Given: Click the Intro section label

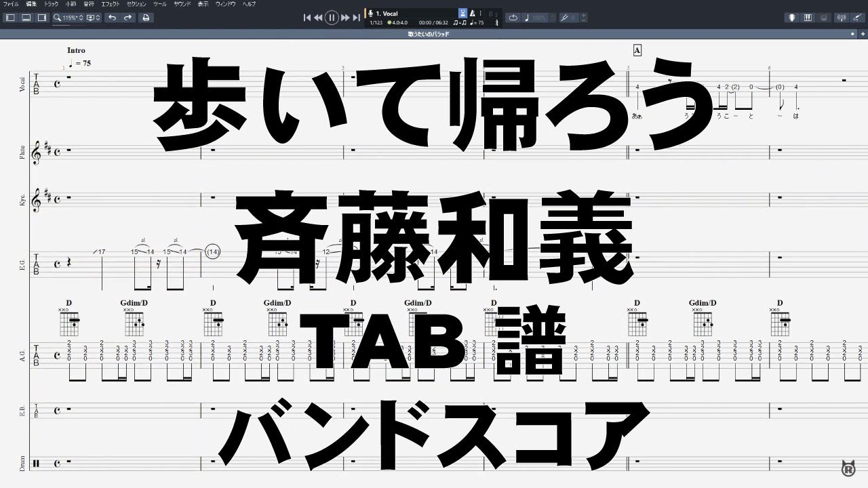Looking at the screenshot, I should click(76, 51).
